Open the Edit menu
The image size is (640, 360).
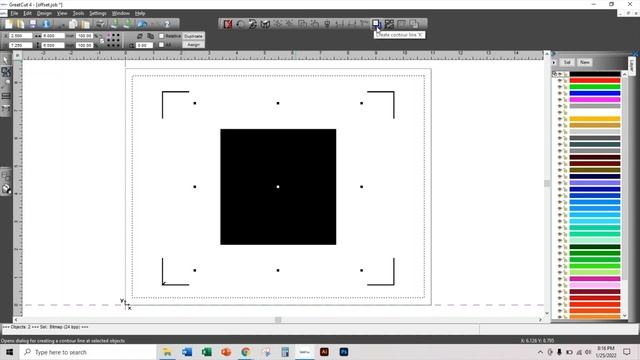pyautogui.click(x=27, y=13)
